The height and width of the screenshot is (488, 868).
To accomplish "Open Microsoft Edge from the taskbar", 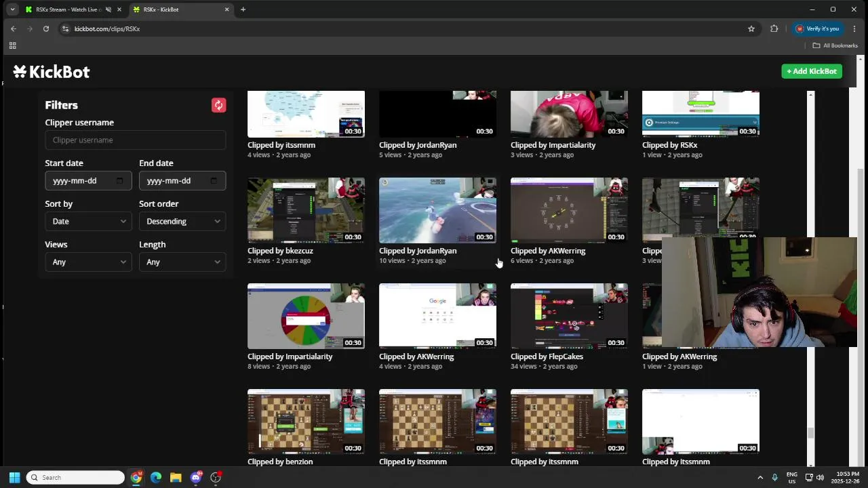I will click(x=156, y=477).
